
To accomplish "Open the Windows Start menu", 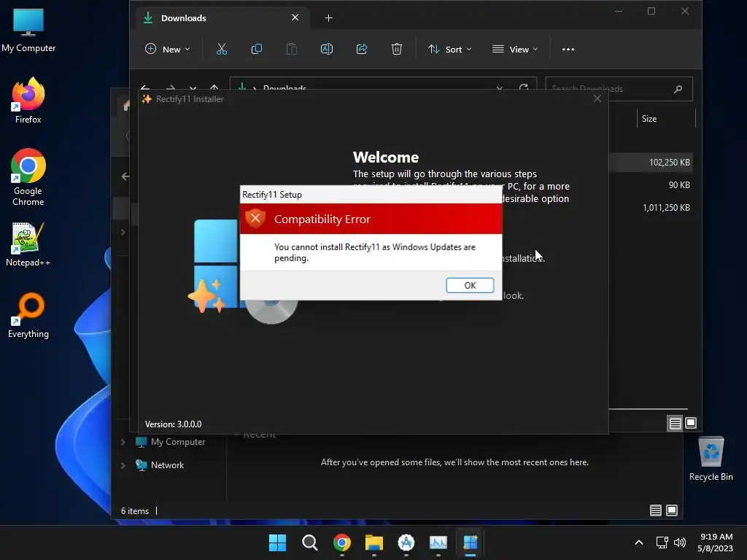I will coord(277,542).
